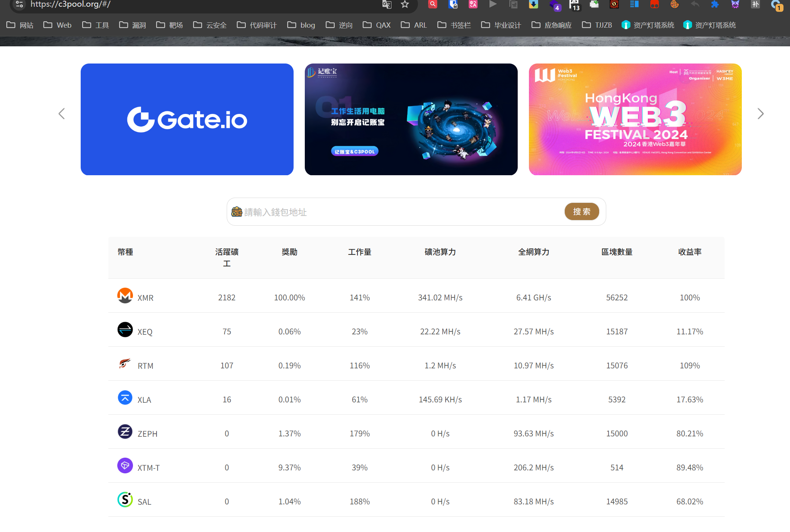Click the RTM Raptoreum coin icon

125,364
